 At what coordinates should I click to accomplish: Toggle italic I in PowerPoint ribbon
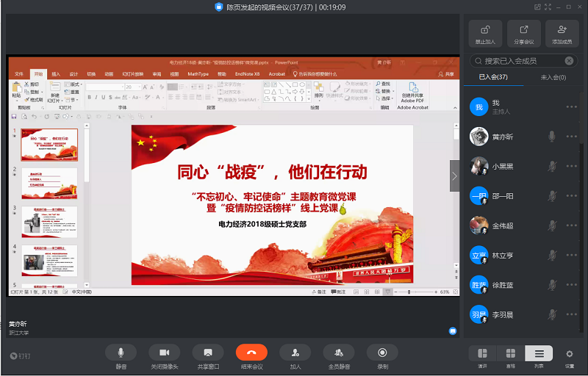pos(96,98)
